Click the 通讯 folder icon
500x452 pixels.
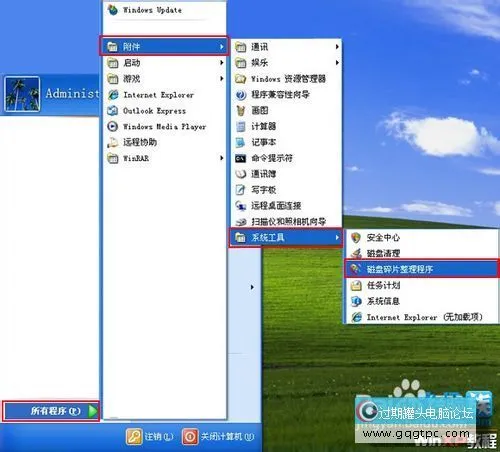pos(241,47)
